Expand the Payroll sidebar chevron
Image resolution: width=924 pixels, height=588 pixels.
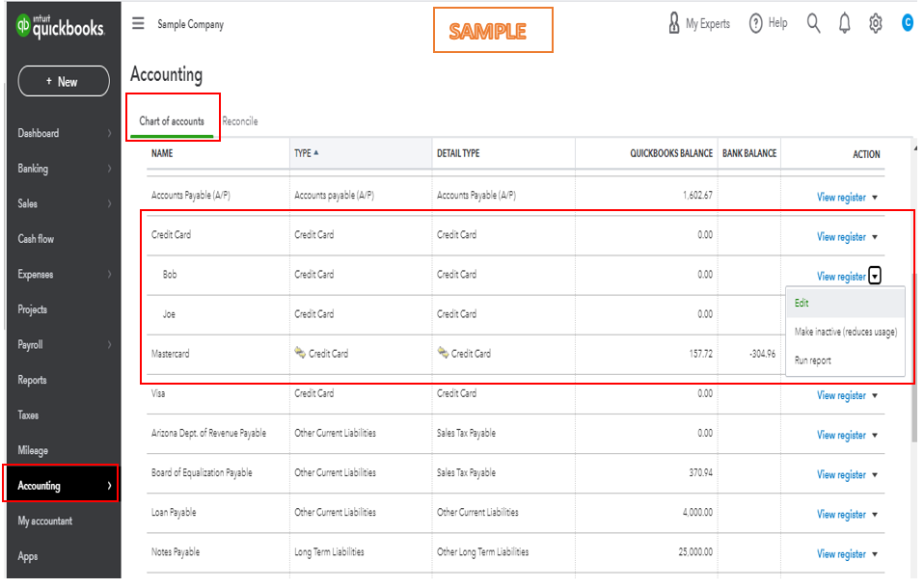pos(110,345)
